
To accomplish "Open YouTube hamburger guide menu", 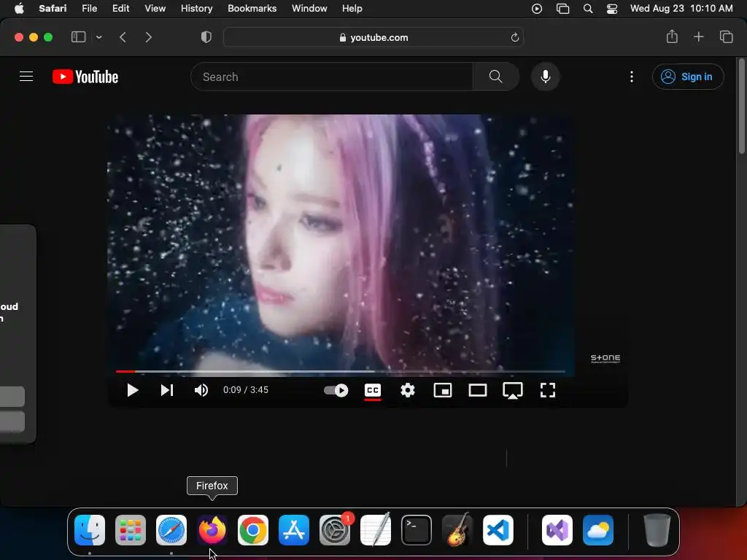I will (x=26, y=77).
